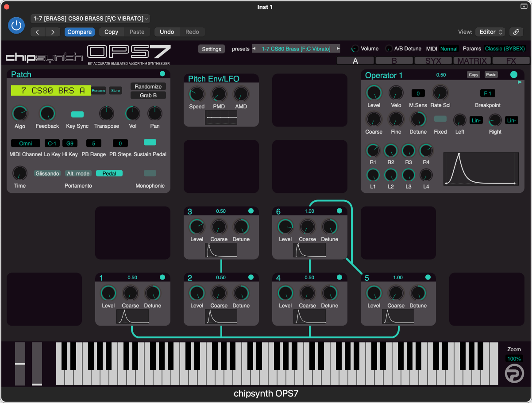This screenshot has height=403, width=532.
Task: Click the Portamento Time knob
Action: coord(20,173)
